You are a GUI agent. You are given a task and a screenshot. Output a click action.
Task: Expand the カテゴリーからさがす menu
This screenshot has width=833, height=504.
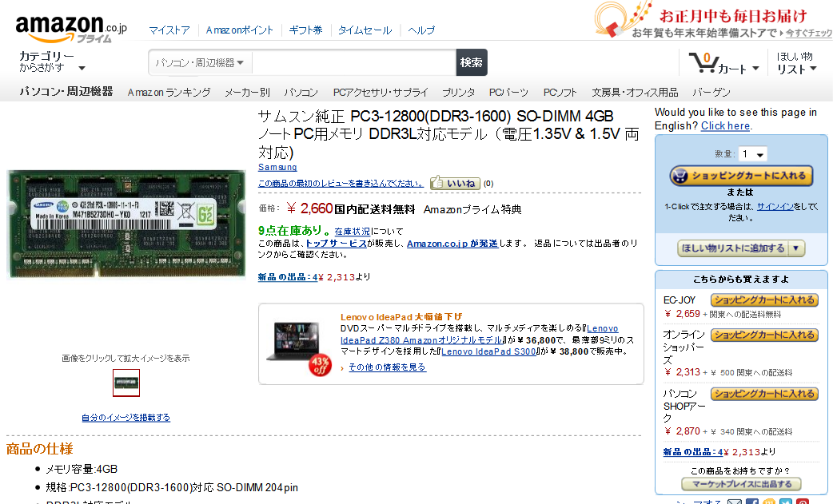pos(52,62)
